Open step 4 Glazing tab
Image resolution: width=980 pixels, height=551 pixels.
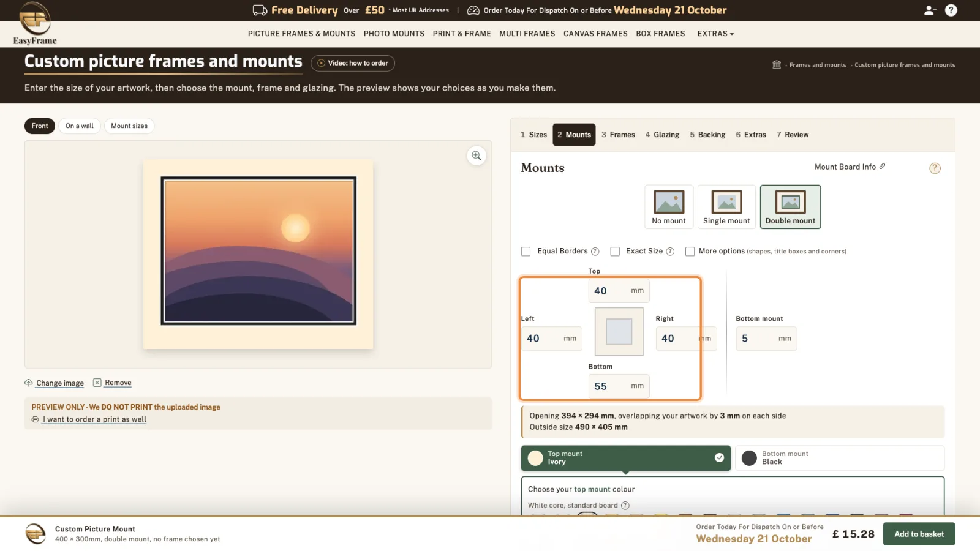662,135
